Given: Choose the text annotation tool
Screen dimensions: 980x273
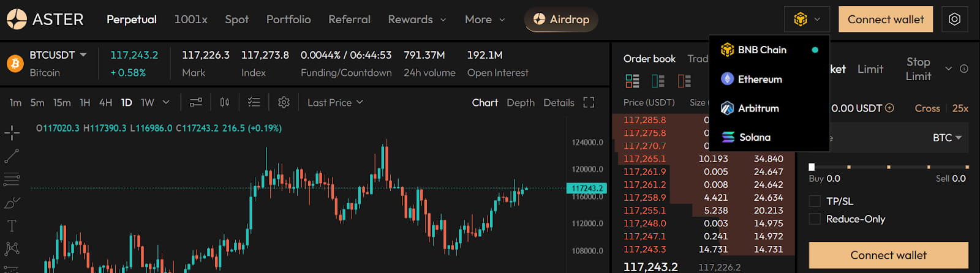Looking at the screenshot, I should pyautogui.click(x=12, y=225).
